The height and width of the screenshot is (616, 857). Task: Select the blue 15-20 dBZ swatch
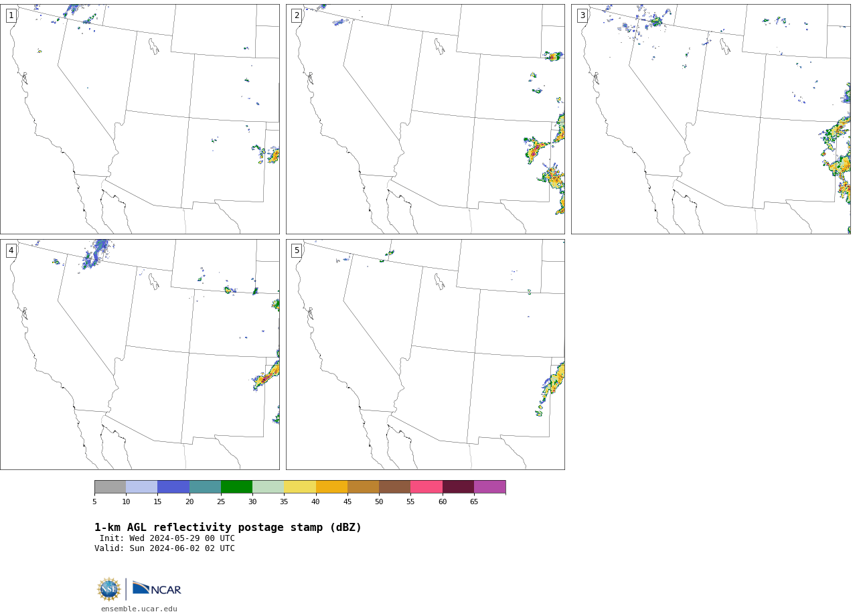[x=173, y=487]
